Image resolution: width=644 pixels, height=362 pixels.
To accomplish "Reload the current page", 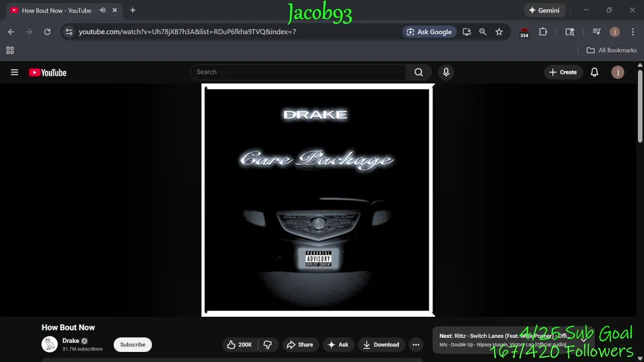I will [47, 32].
